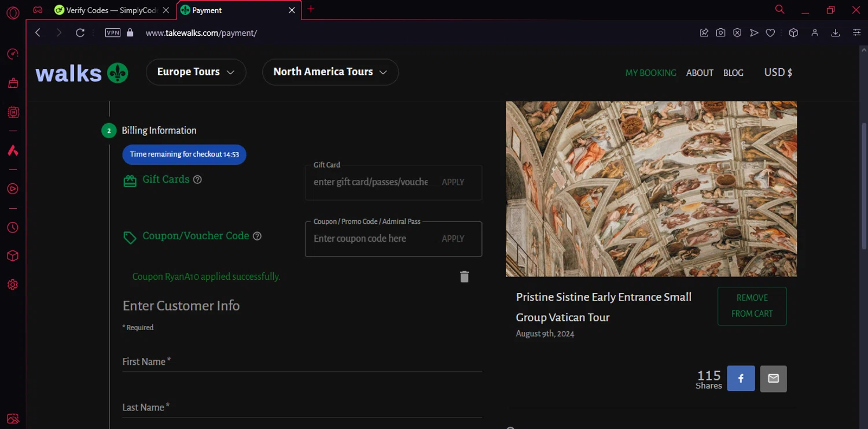Click the 'August 9th, 2024' date text
This screenshot has height=429, width=868.
[x=545, y=334]
